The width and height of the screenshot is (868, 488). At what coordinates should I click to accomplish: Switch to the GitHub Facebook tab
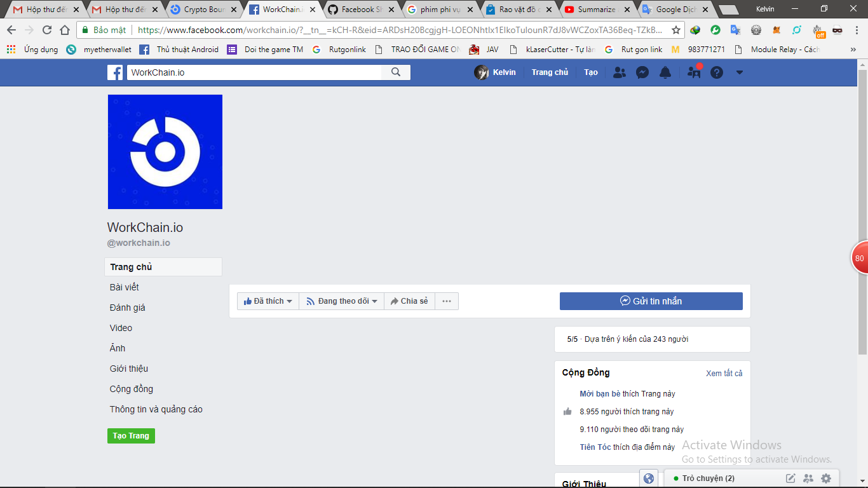coord(361,10)
